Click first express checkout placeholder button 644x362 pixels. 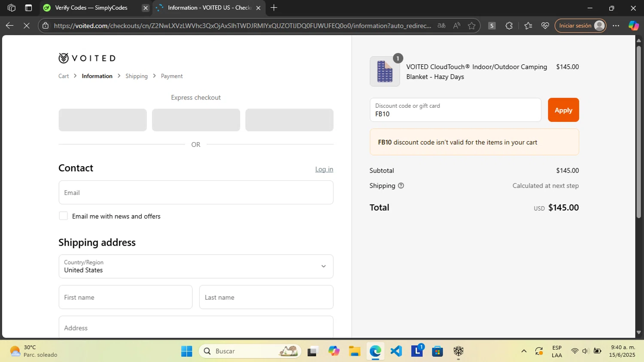[x=103, y=120]
